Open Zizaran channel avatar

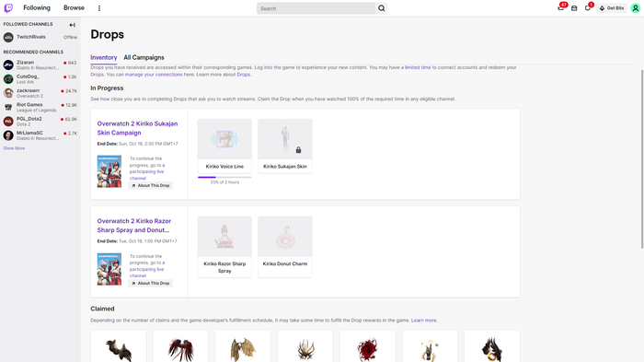pos(8,64)
